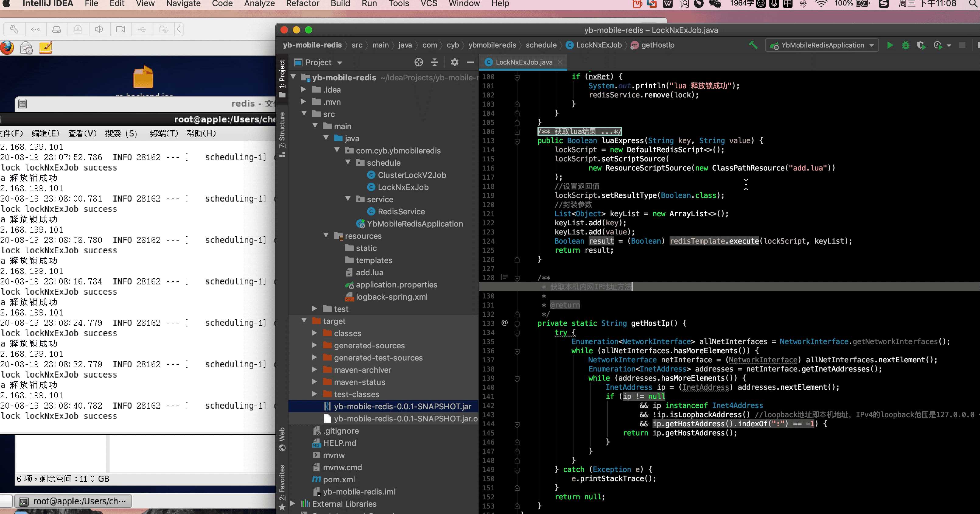This screenshot has height=514, width=980.
Task: Open the Project view selector dropdown
Action: (318, 62)
